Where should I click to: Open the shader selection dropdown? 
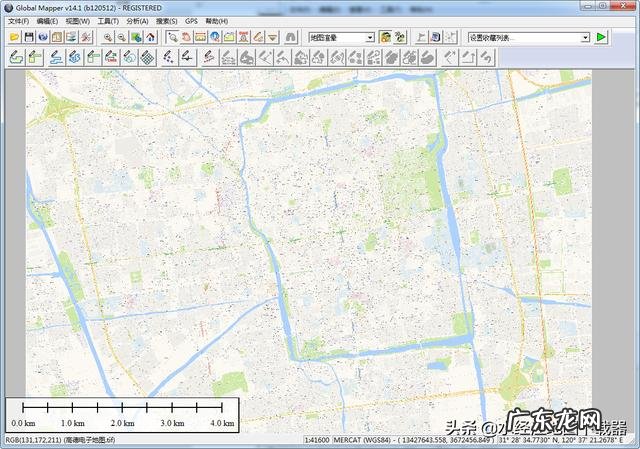tap(369, 37)
